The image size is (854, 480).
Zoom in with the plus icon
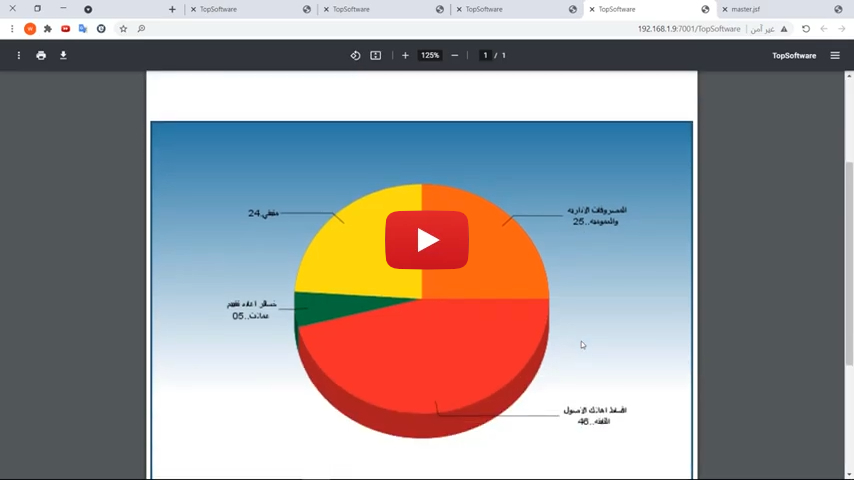tap(405, 56)
